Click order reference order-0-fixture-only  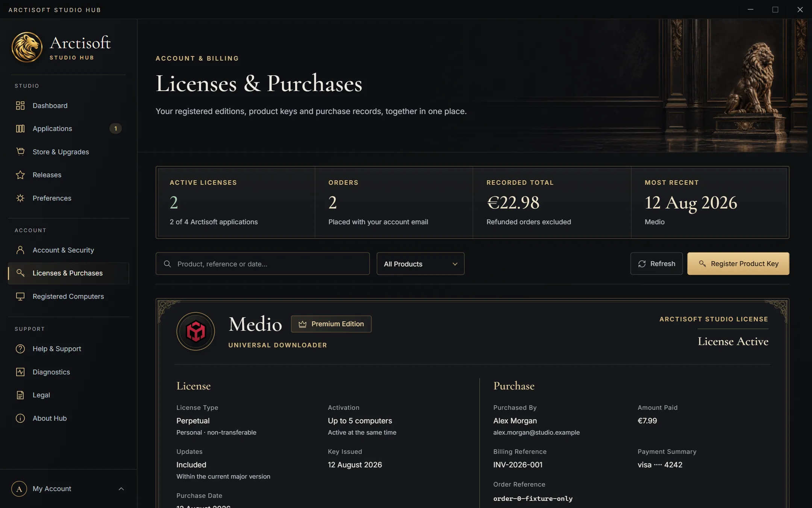[533, 499]
